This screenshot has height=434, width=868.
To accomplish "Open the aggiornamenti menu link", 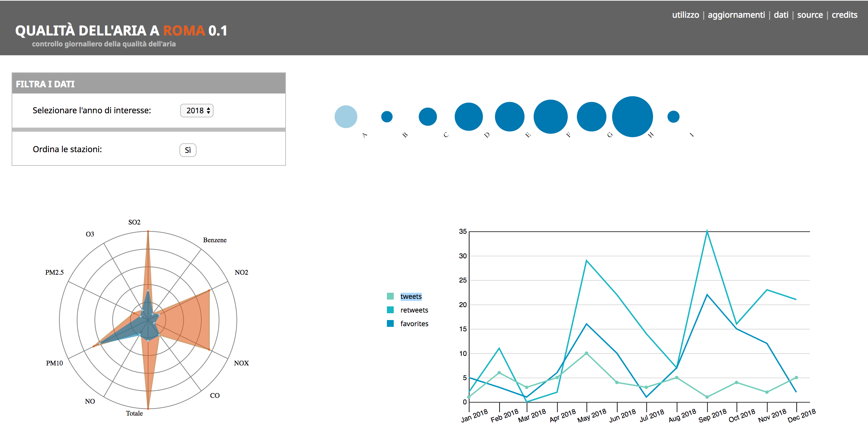I will click(x=736, y=15).
